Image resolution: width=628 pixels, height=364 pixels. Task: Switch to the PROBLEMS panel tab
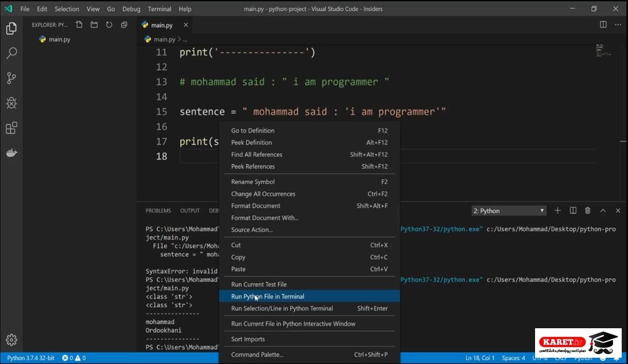pos(158,211)
